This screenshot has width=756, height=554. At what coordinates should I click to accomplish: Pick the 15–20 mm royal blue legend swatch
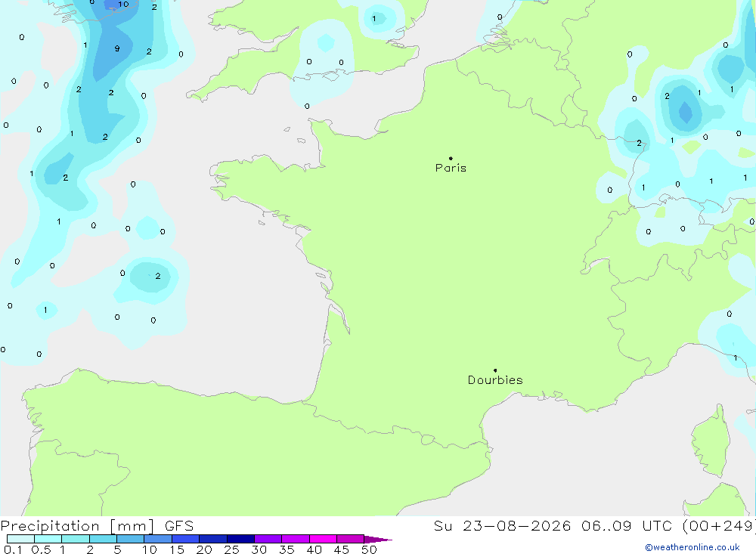tap(186, 539)
